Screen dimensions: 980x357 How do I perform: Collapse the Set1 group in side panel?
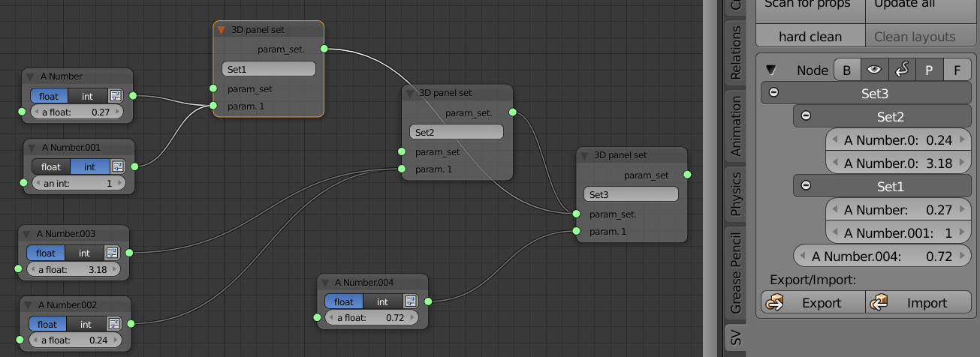coord(806,185)
